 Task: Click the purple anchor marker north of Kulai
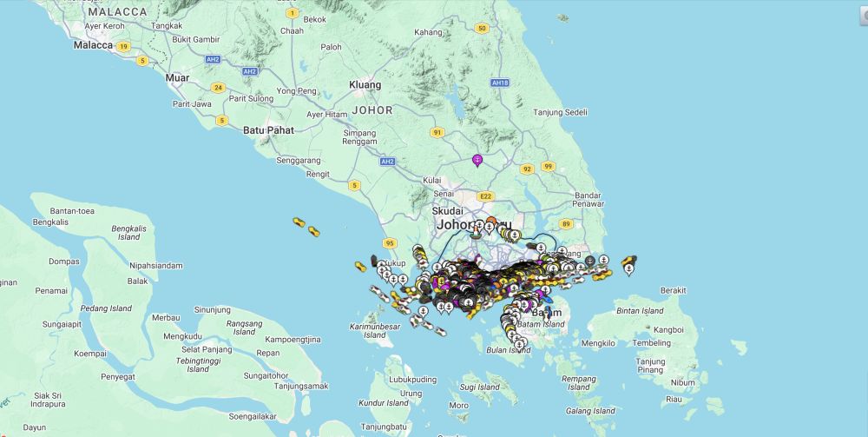pyautogui.click(x=477, y=160)
